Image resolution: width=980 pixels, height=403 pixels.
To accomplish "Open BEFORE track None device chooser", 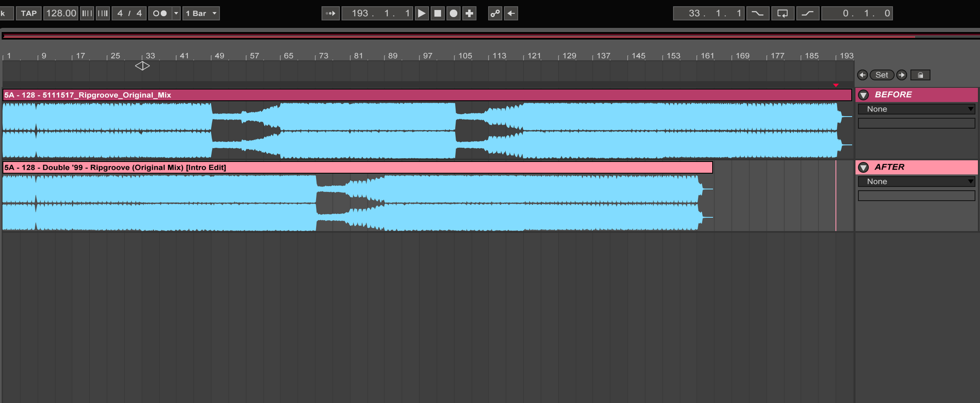I will 916,109.
